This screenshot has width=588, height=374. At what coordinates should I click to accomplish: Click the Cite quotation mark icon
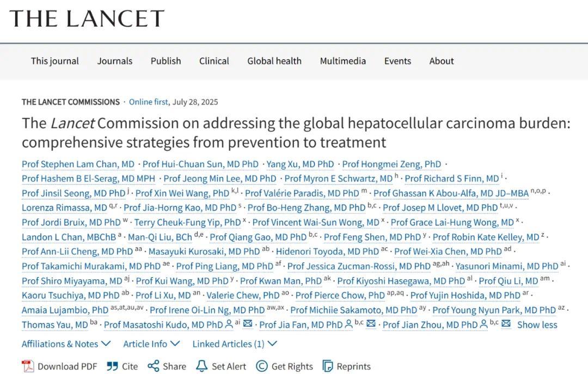coord(113,366)
